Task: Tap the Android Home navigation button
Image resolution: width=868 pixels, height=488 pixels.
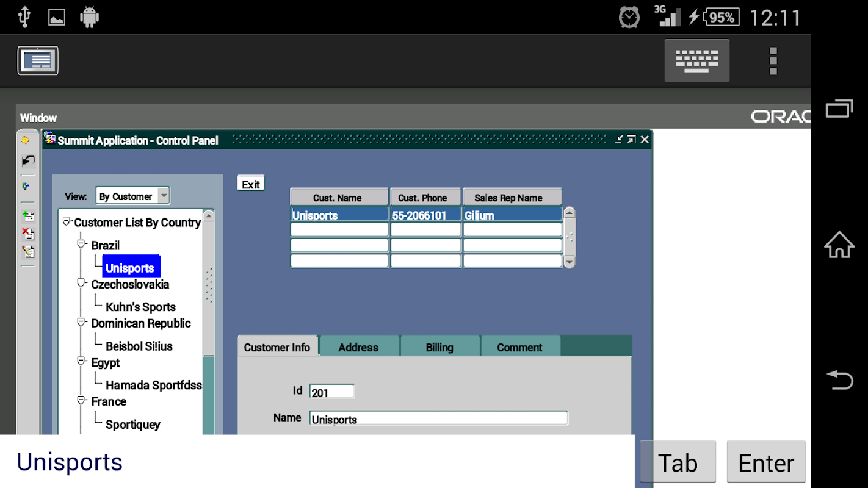Action: pos(839,244)
